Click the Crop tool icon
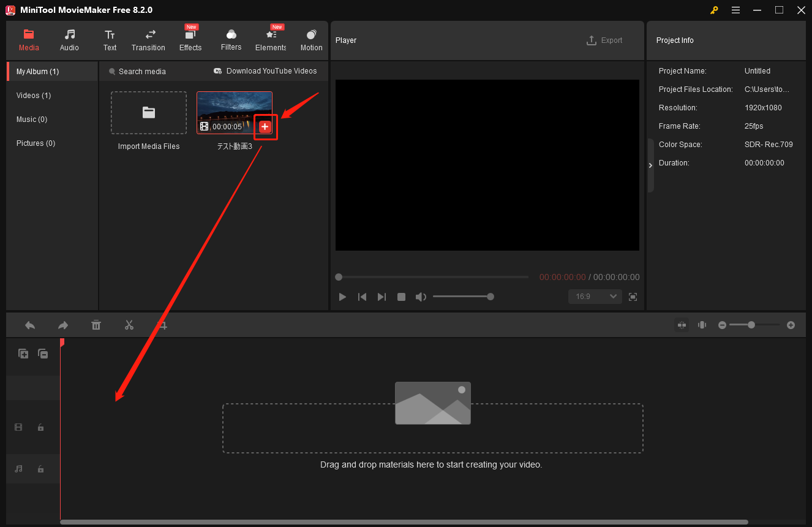The height and width of the screenshot is (527, 812). tap(162, 325)
